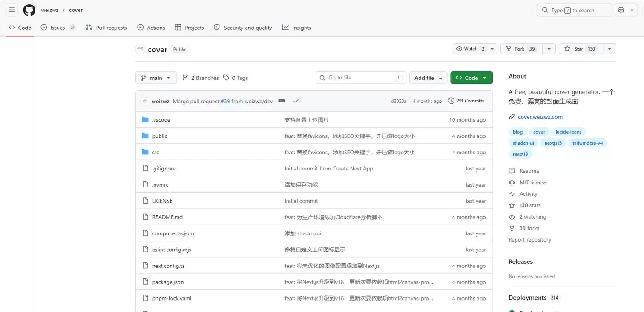Expand the Watch notifications dropdown arrow
644x312 pixels.
coord(492,49)
